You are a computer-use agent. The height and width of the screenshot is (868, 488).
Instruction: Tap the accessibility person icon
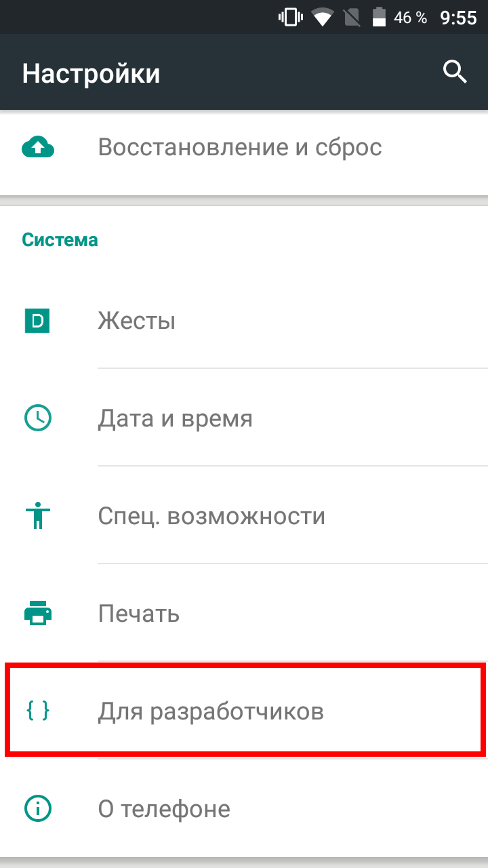tap(38, 515)
